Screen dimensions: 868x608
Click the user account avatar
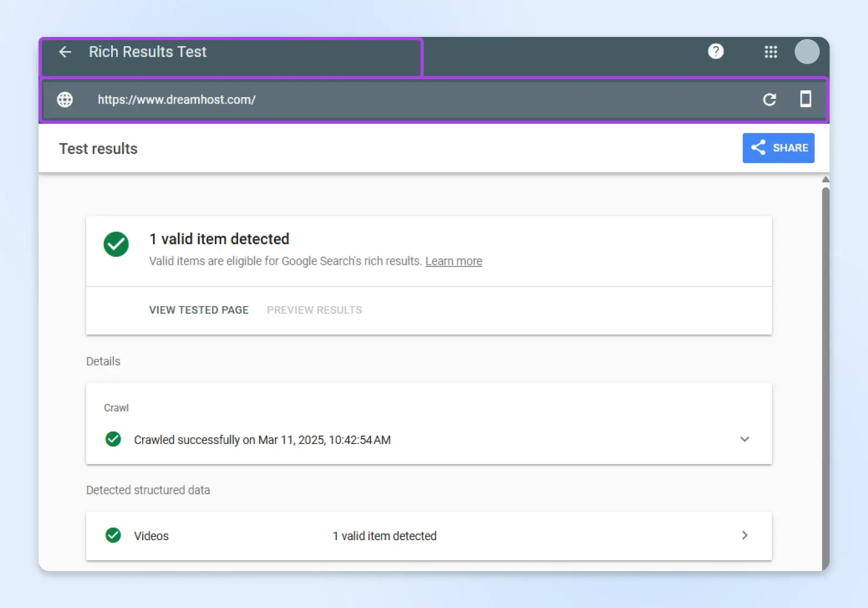click(807, 52)
